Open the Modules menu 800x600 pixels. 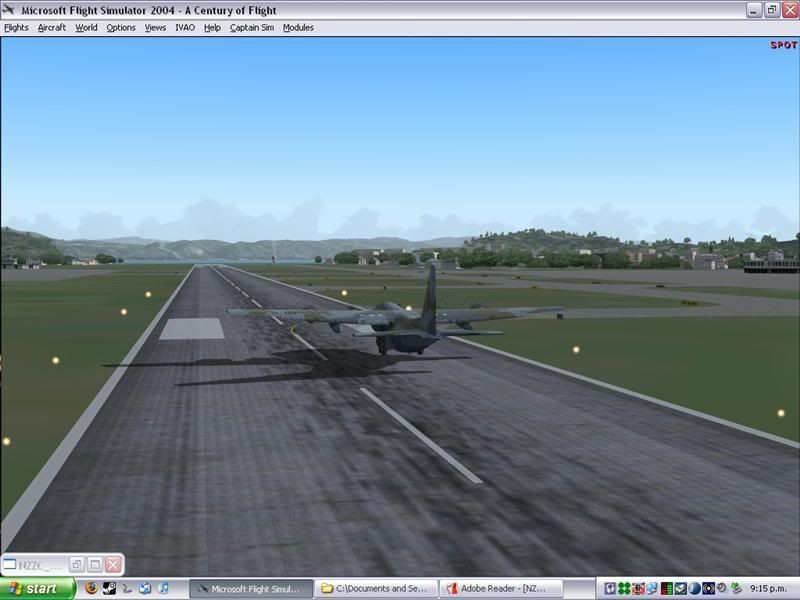298,28
